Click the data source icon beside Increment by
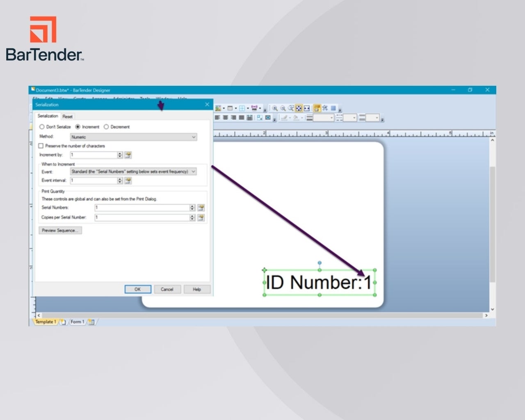The height and width of the screenshot is (420, 525). click(x=128, y=155)
